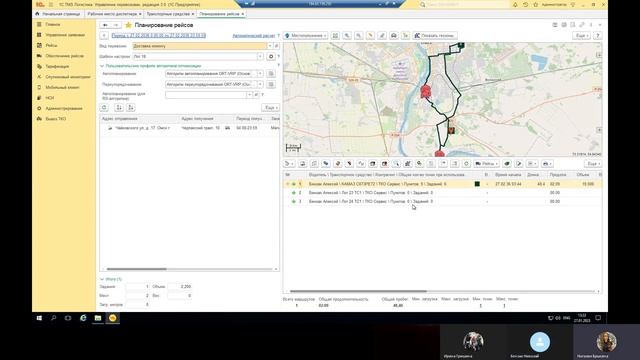The width and height of the screenshot is (640, 360).
Task: Open Еще menu above orders list
Action: [x=271, y=107]
